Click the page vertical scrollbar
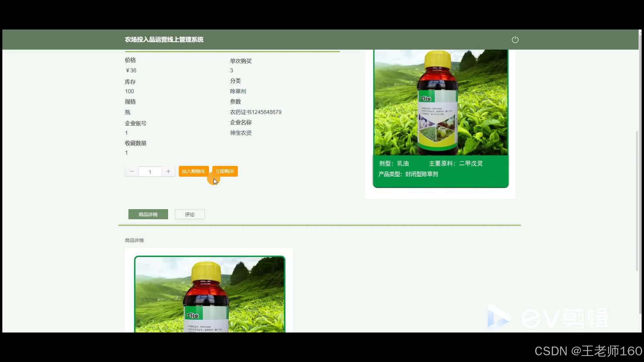The width and height of the screenshot is (644, 362). point(637,201)
